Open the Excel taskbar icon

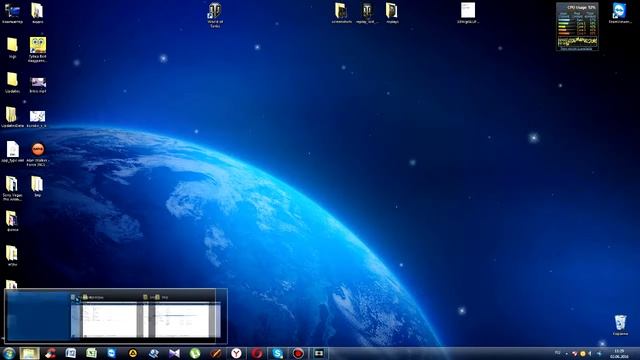[91, 353]
